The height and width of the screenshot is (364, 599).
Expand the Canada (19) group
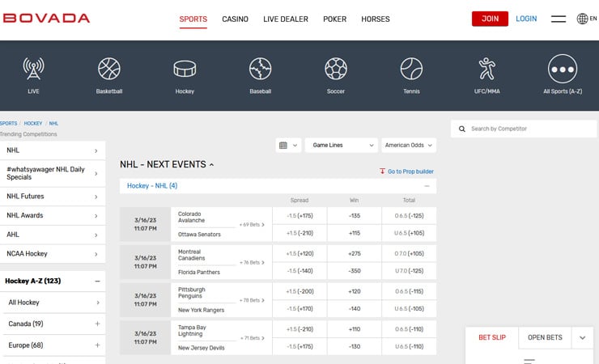pyautogui.click(x=97, y=324)
